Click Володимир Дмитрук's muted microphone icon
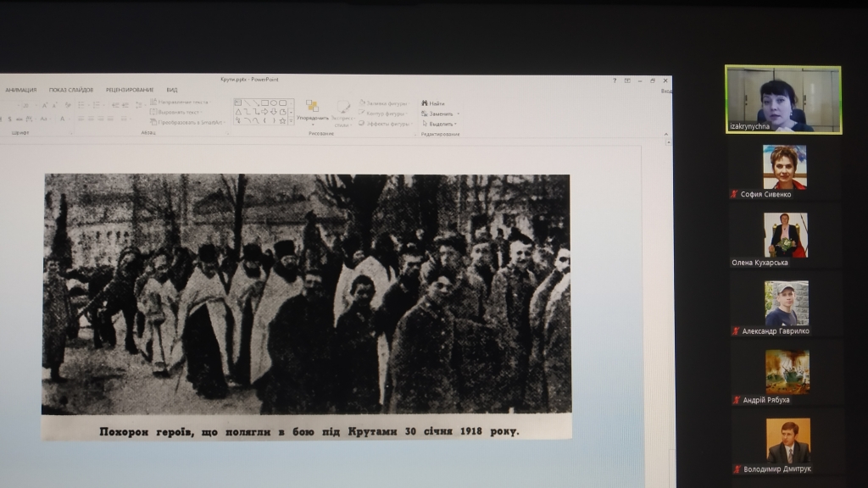The height and width of the screenshot is (488, 868). click(x=737, y=469)
